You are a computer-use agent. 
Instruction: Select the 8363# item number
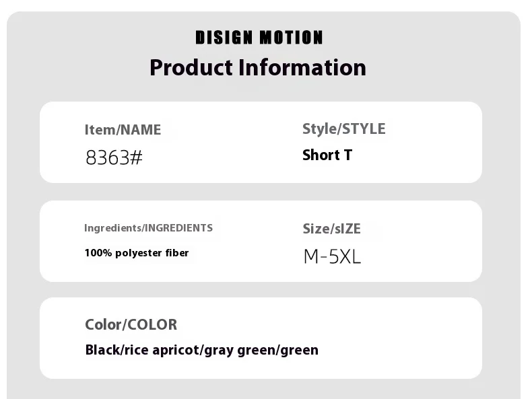(114, 158)
